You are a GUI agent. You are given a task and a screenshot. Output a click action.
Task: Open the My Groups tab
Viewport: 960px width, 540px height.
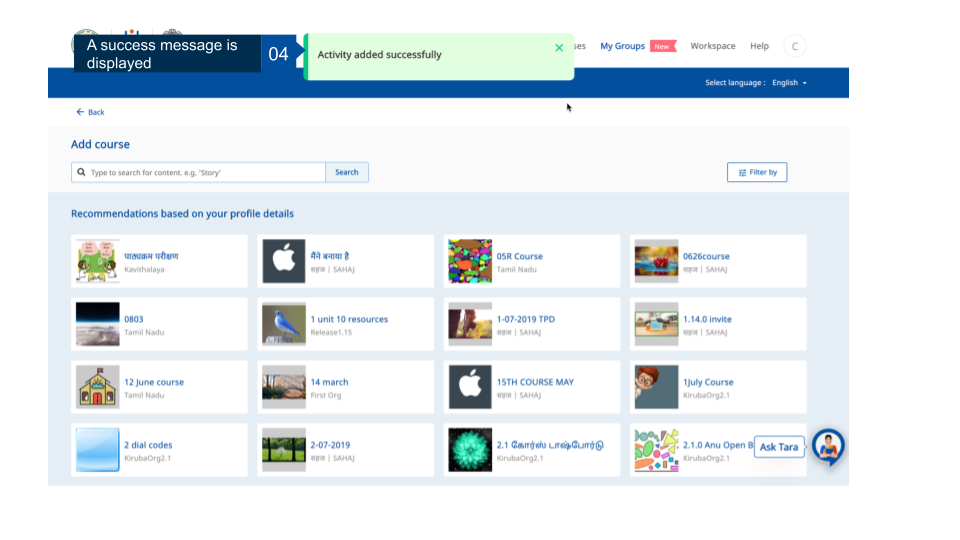622,46
